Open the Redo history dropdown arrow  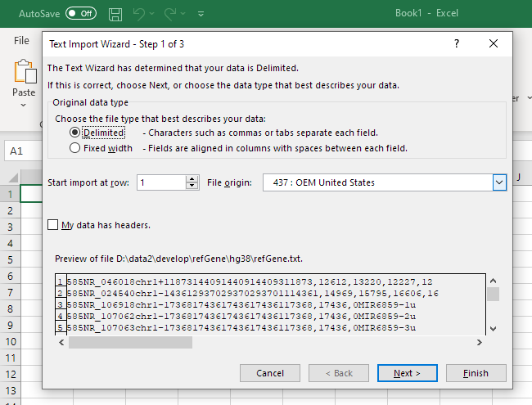pyautogui.click(x=183, y=14)
